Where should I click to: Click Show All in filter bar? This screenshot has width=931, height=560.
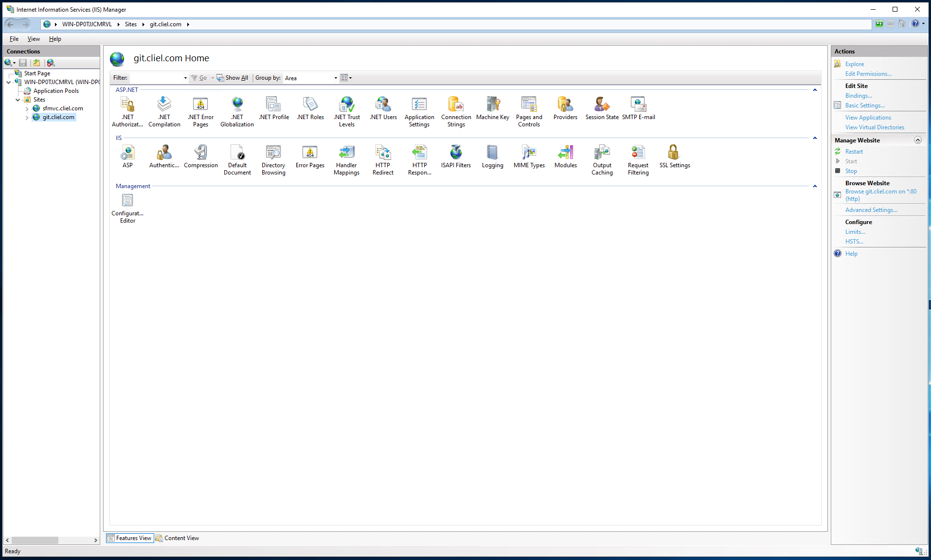click(x=233, y=78)
